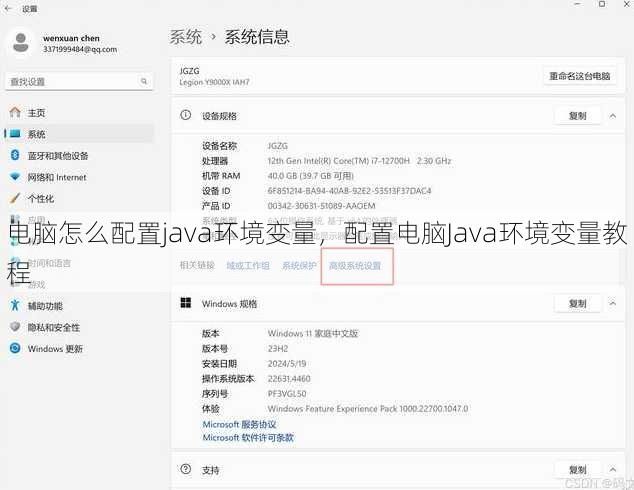Click the 支持 question mark icon
This screenshot has width=634, height=490.
[186, 469]
